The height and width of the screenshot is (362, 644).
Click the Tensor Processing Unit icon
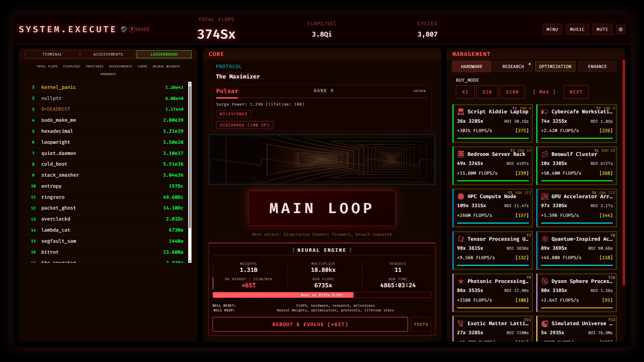(461, 239)
